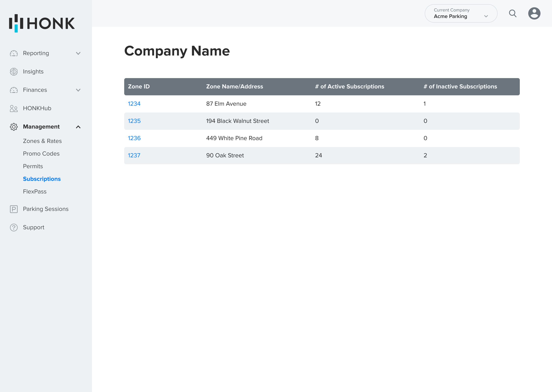
Task: Click the HONKHub people icon
Action: pos(14,108)
